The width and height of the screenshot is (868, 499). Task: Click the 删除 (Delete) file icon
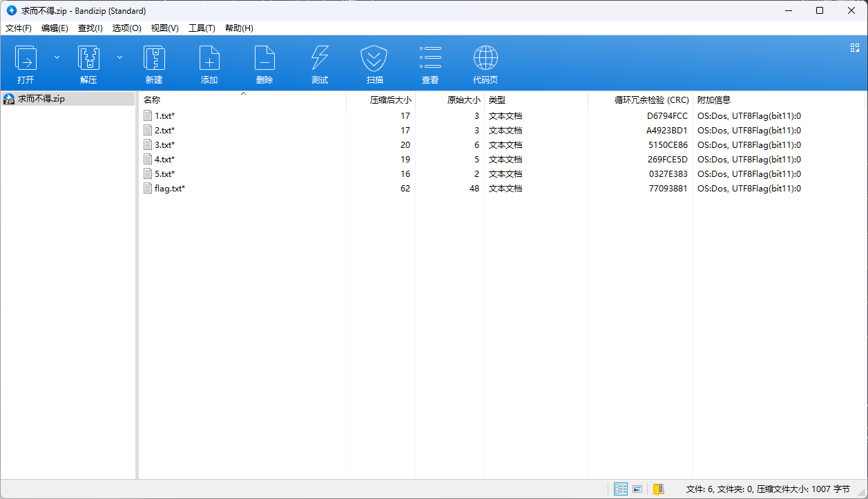pyautogui.click(x=264, y=59)
